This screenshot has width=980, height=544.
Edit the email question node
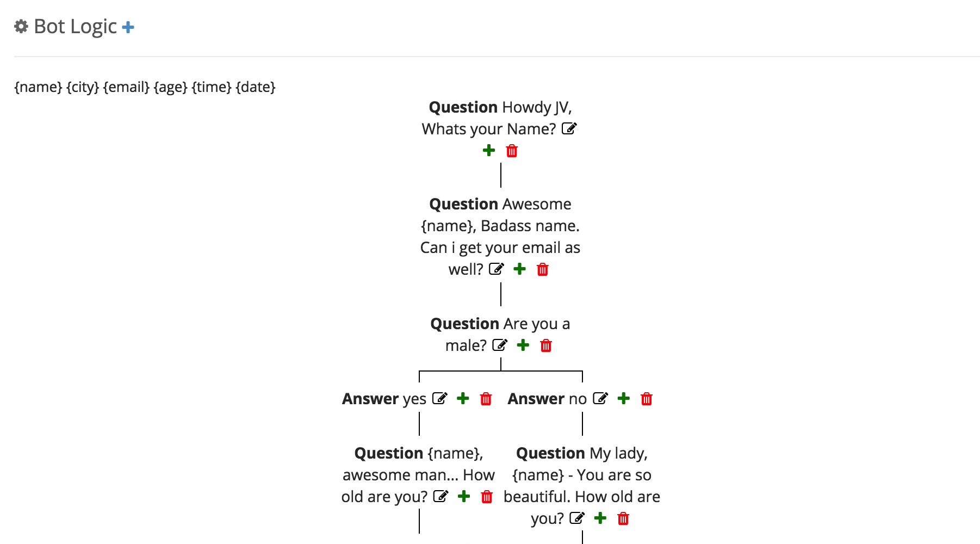pos(496,269)
